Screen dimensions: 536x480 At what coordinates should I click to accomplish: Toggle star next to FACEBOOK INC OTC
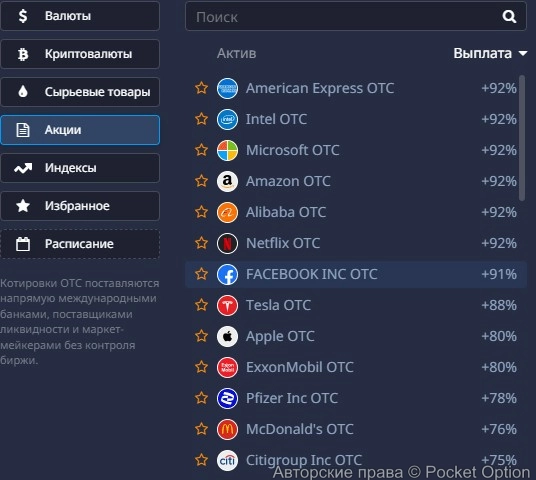click(x=201, y=274)
